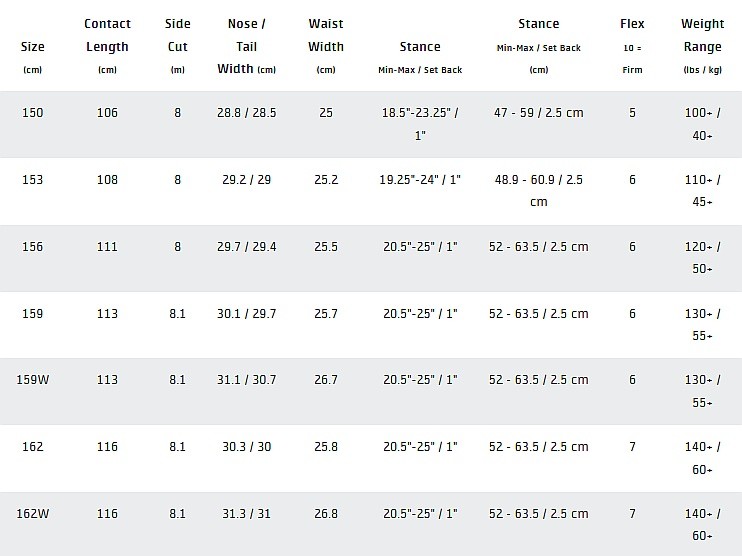This screenshot has width=742, height=556.
Task: Click the 159W size cell
Action: coord(32,380)
